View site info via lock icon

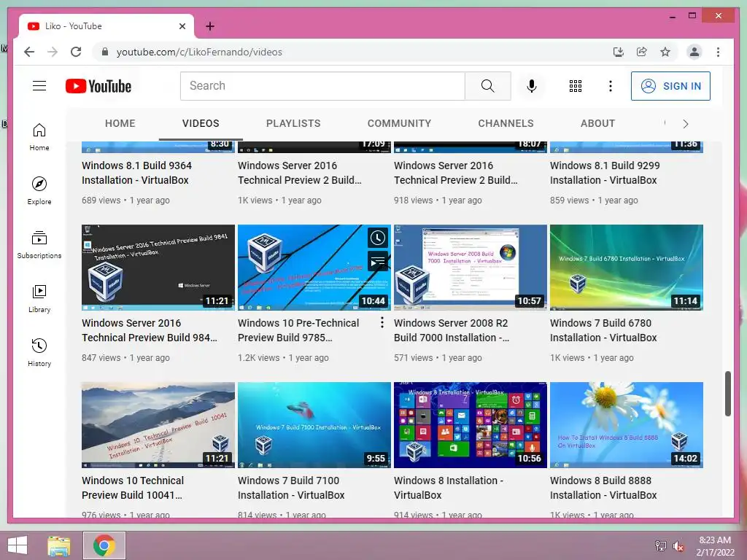(105, 52)
